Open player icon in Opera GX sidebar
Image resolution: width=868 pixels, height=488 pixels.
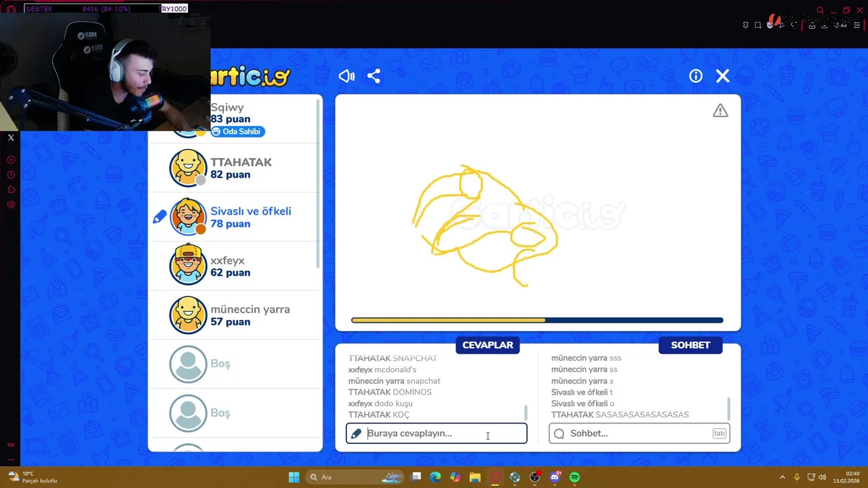click(11, 160)
